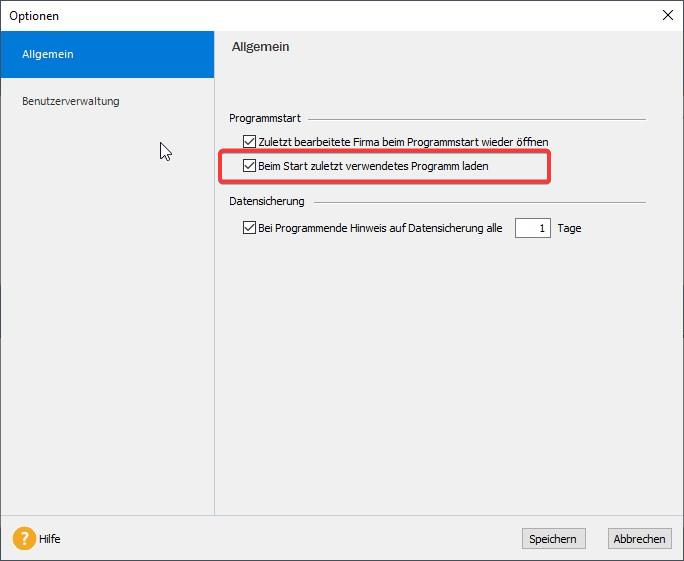Click the orange Hilfe question mark icon

click(24, 538)
